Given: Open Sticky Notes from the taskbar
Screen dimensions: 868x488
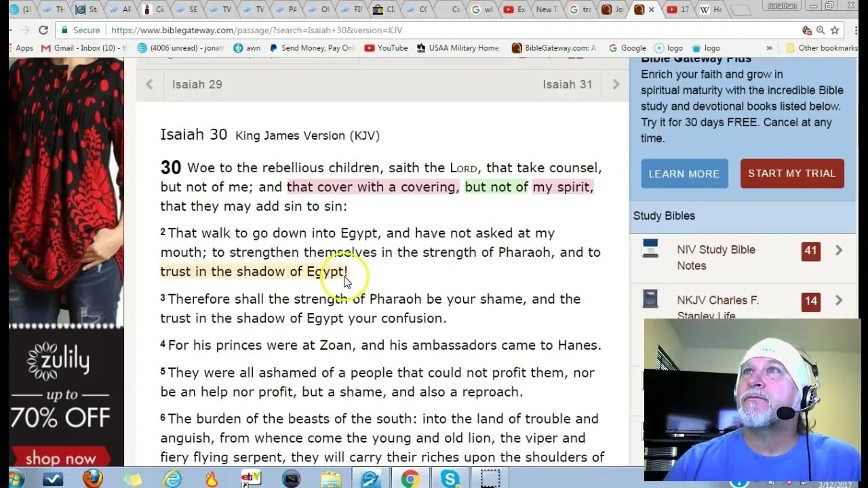Looking at the screenshot, I should click(132, 479).
